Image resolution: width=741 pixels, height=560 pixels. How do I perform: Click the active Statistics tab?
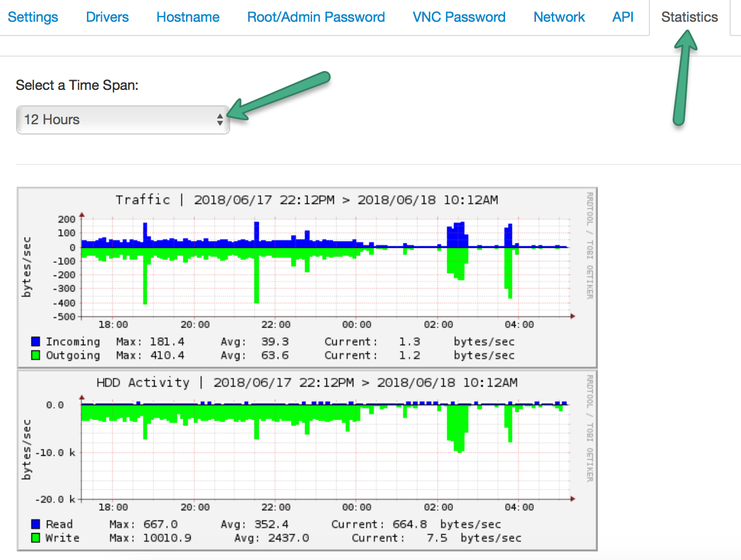[x=689, y=17]
